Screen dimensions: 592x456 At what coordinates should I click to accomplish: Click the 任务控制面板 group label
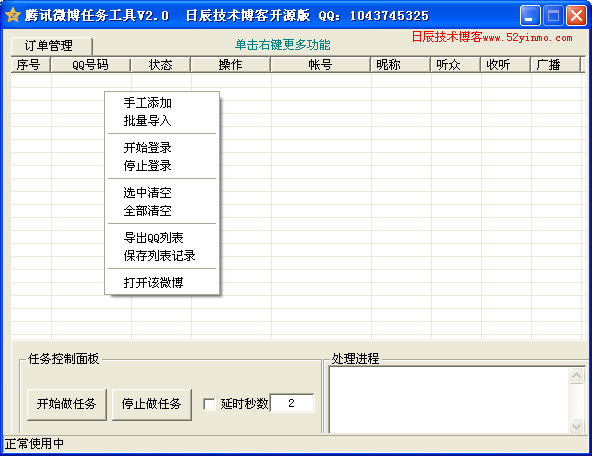click(63, 359)
